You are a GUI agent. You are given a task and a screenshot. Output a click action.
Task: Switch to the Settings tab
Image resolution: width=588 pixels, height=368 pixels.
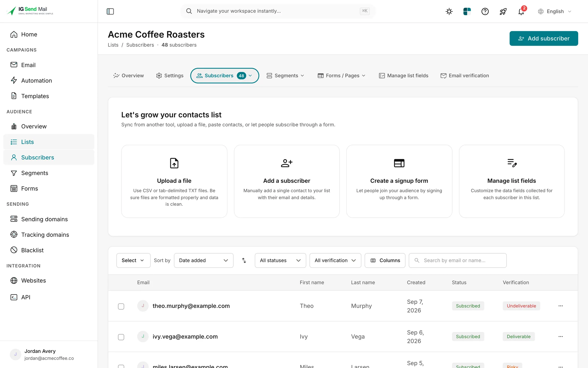[x=170, y=76]
